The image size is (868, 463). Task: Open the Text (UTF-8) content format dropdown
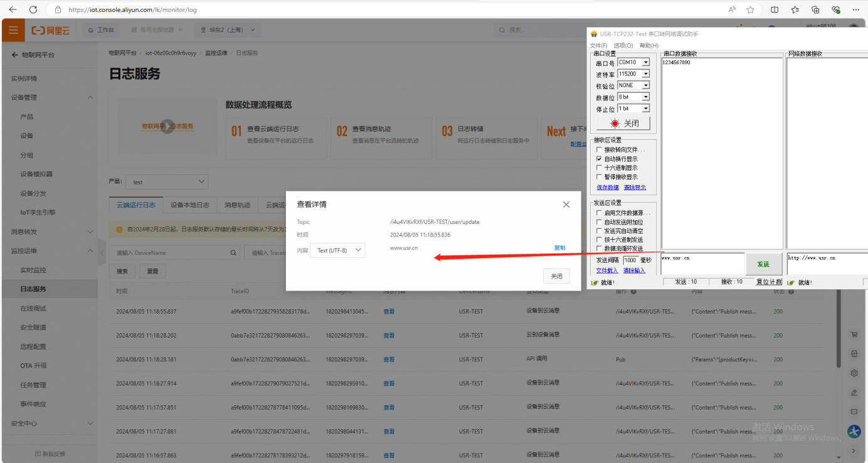pyautogui.click(x=339, y=250)
